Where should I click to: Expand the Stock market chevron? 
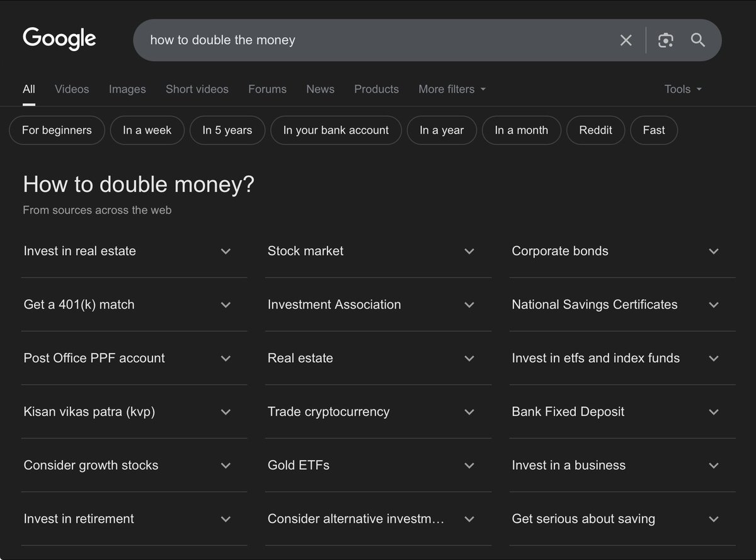click(469, 251)
